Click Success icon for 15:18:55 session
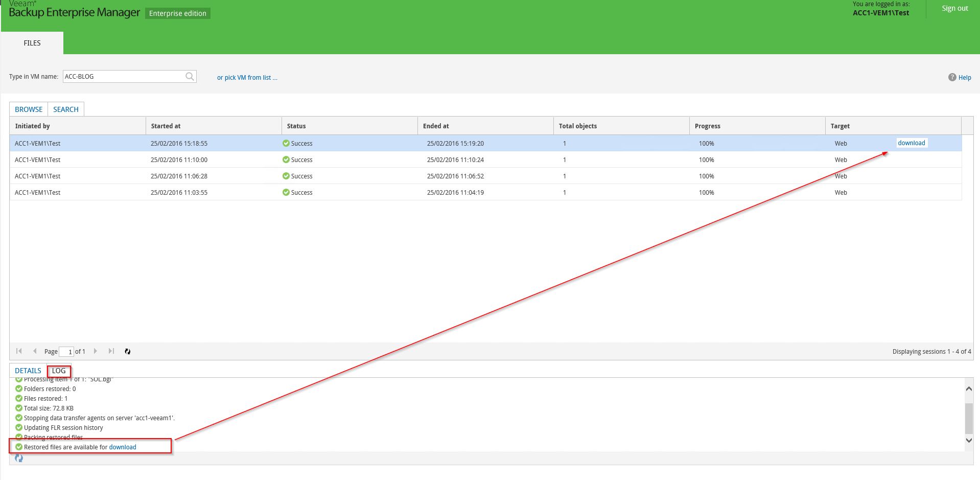This screenshot has width=980, height=480. point(286,143)
